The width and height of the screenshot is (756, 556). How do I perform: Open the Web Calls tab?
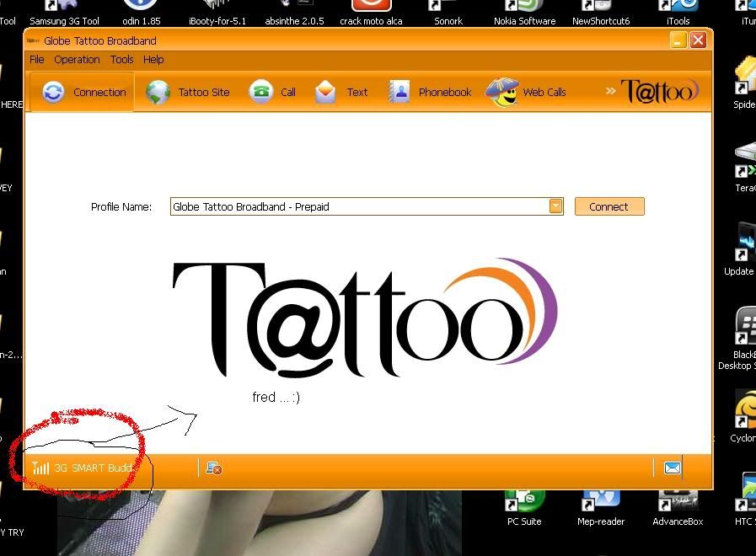(527, 92)
